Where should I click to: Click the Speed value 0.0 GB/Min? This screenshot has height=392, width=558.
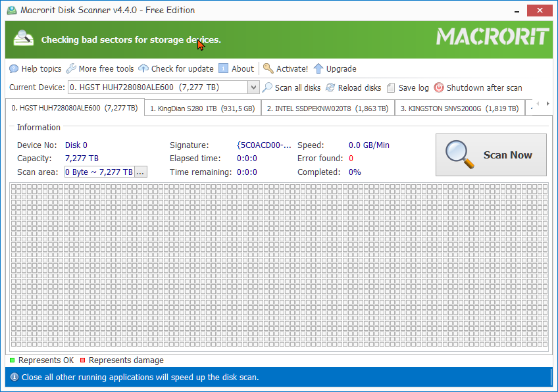368,145
